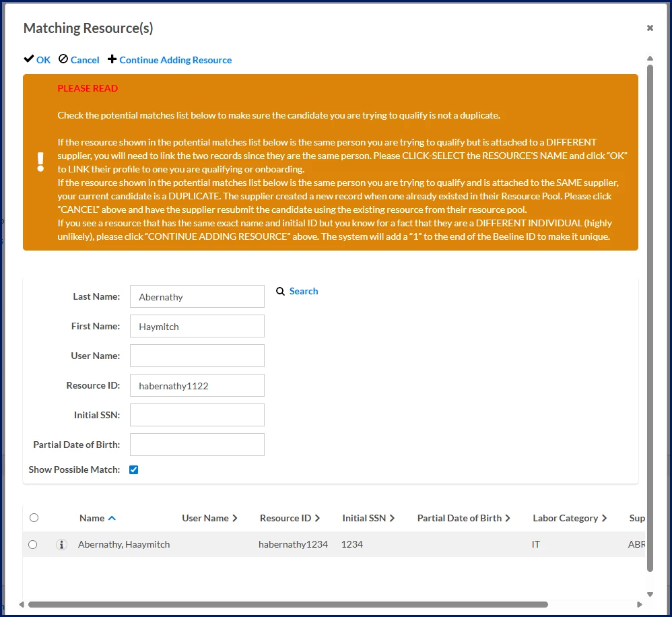Click the User Name input field
This screenshot has width=672, height=617.
point(197,356)
